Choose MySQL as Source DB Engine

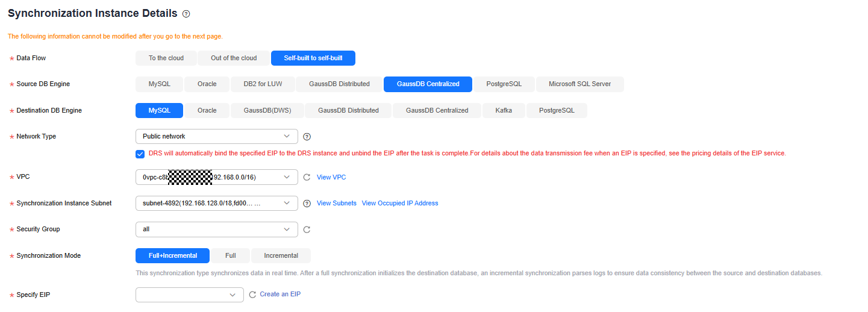(x=160, y=84)
